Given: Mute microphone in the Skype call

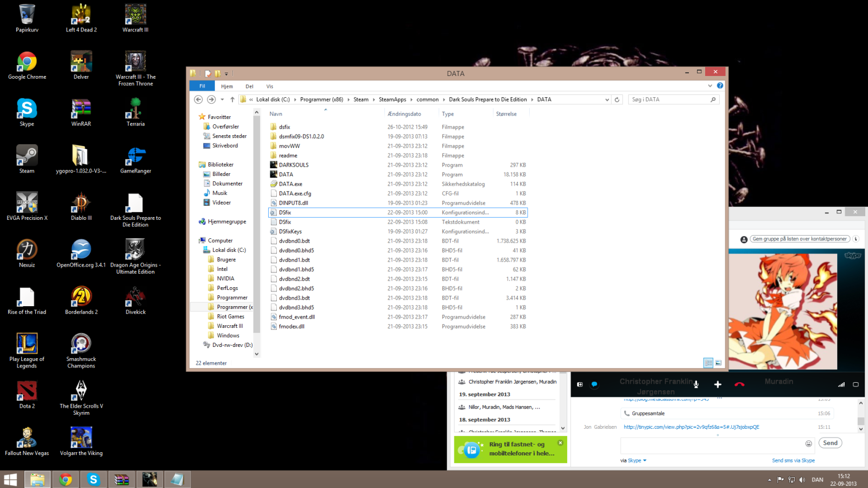Looking at the screenshot, I should tap(696, 384).
